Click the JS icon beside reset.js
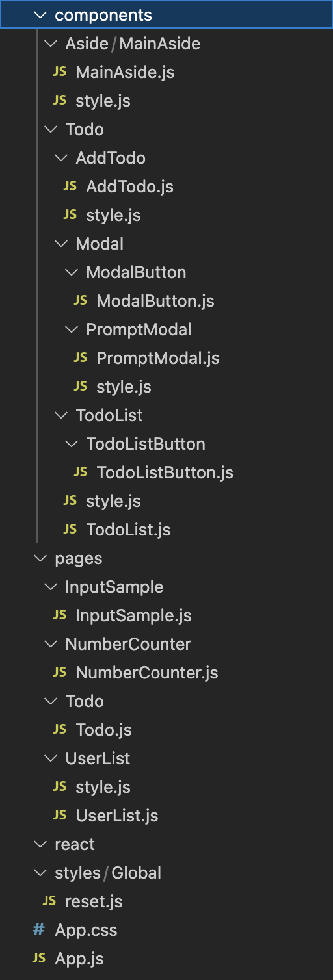The width and height of the screenshot is (333, 980). coord(49,901)
